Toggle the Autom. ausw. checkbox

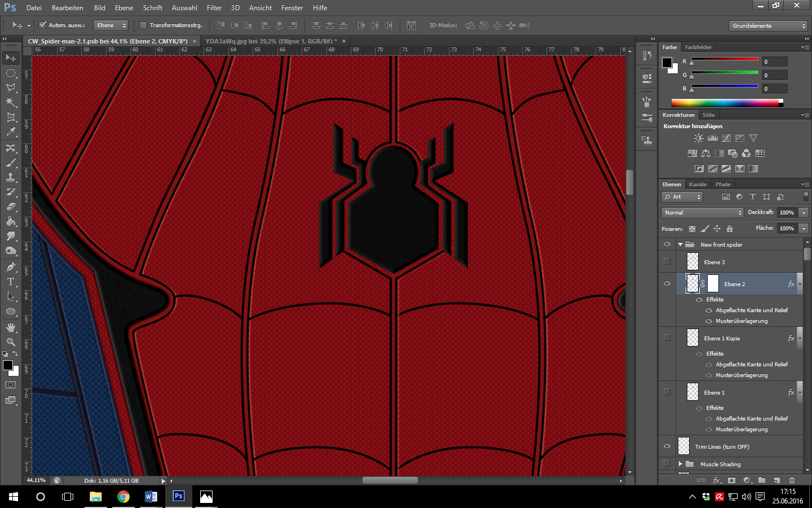coord(42,25)
